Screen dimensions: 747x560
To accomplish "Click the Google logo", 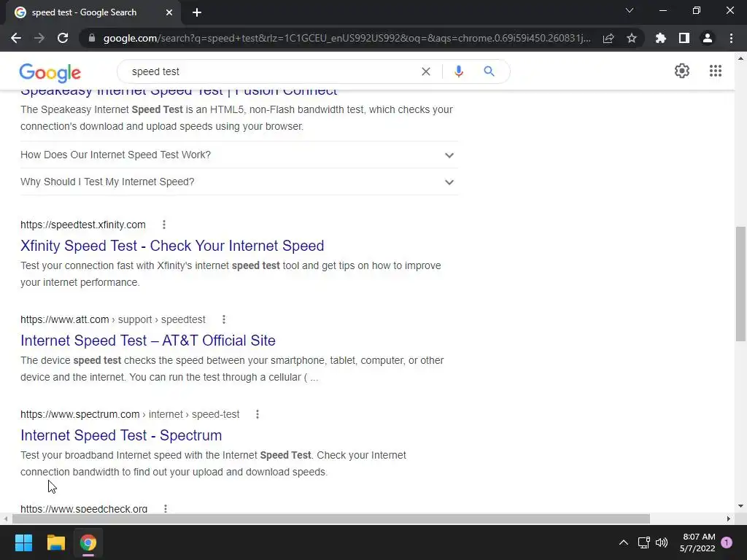I will [x=50, y=73].
